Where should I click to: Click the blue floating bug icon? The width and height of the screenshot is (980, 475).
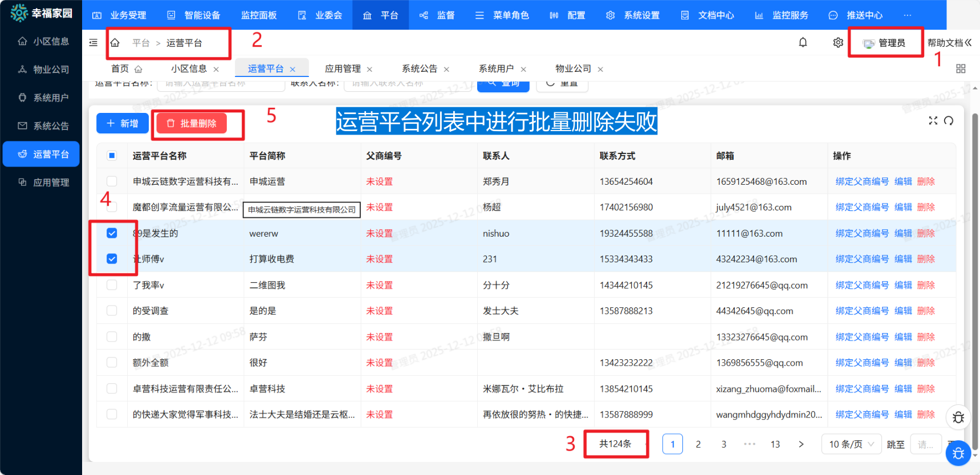[x=958, y=453]
